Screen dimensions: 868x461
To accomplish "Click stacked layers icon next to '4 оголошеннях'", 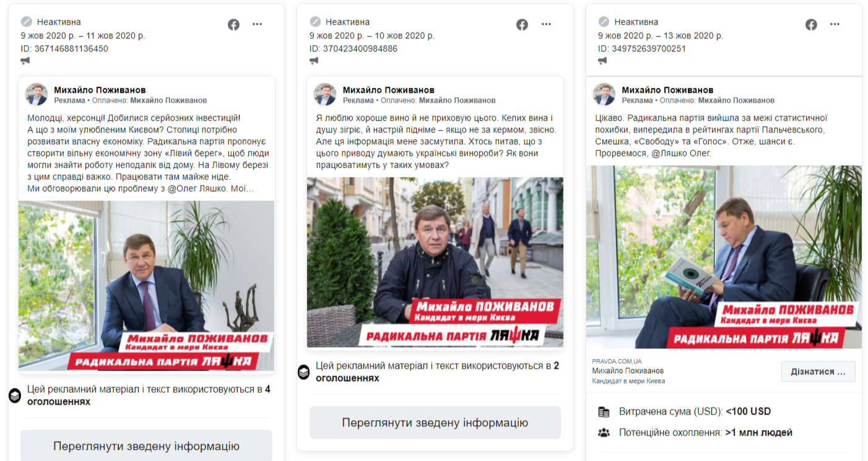I will coord(15,395).
